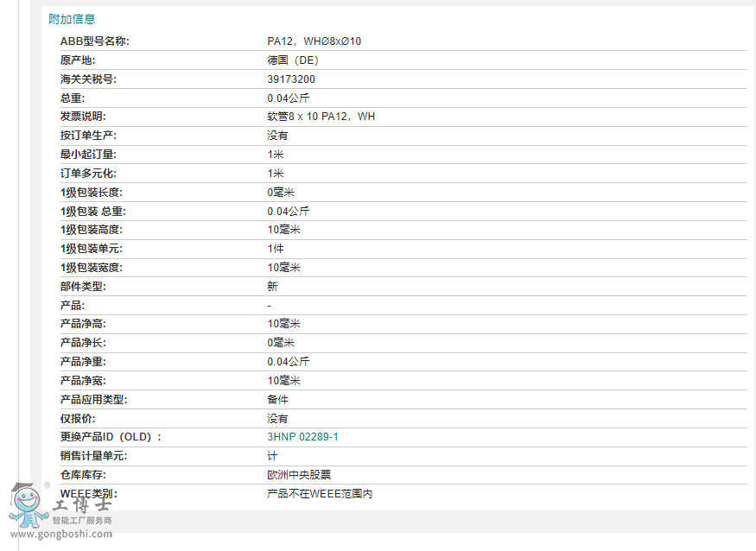Click the 按订单生产 row label
756x551 pixels.
point(89,136)
